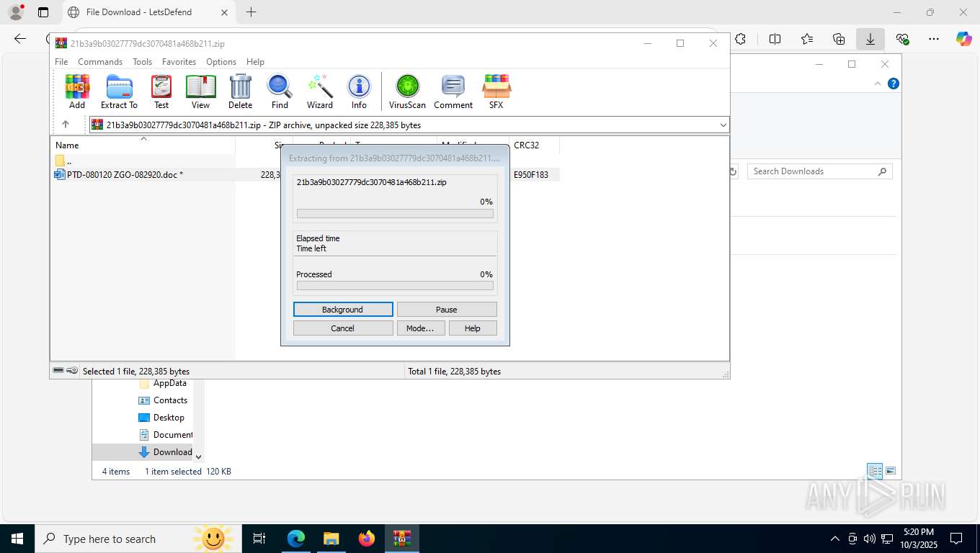The height and width of the screenshot is (553, 980).
Task: Open the Extract To tool
Action: click(x=119, y=91)
